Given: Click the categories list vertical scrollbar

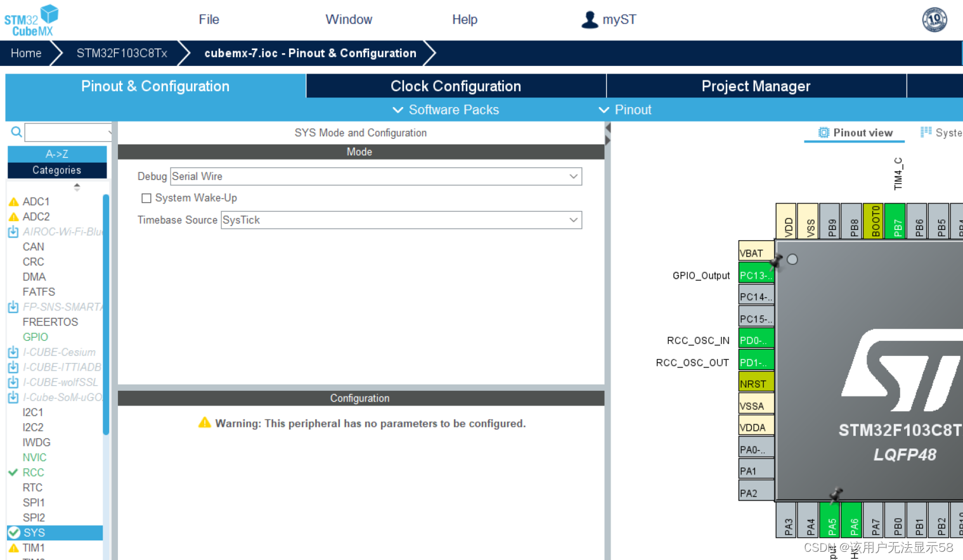Looking at the screenshot, I should 106,314.
